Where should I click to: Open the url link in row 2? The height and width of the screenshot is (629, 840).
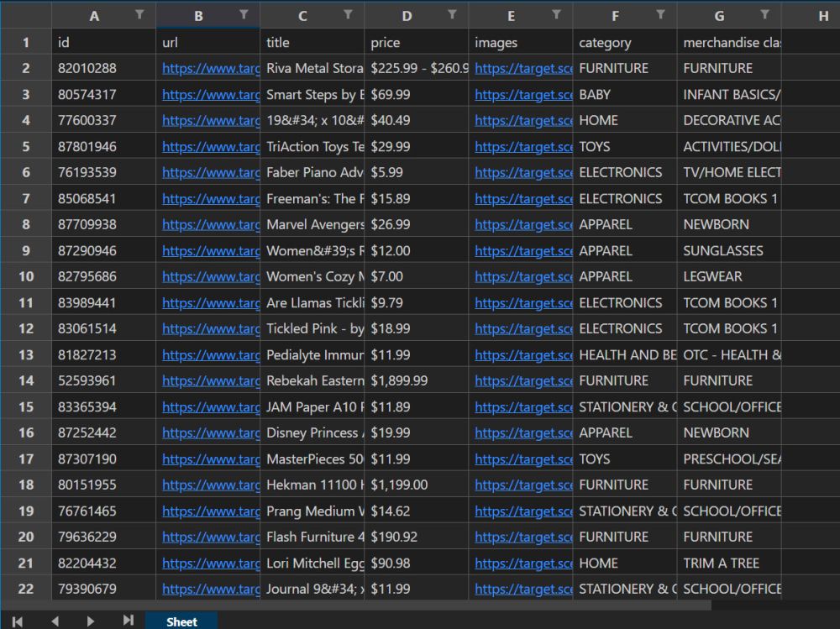pos(211,69)
